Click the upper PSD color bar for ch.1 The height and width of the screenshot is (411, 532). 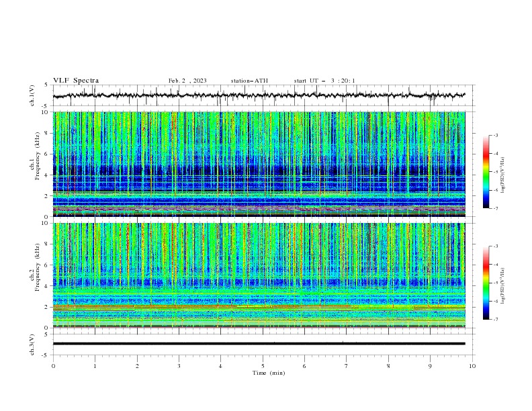click(486, 171)
